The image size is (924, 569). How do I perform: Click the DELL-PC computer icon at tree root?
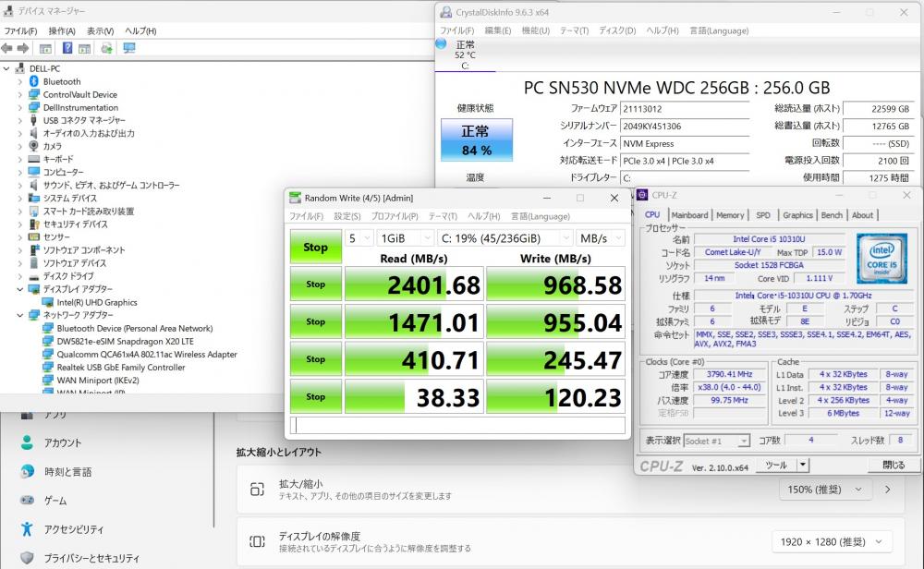[20, 68]
